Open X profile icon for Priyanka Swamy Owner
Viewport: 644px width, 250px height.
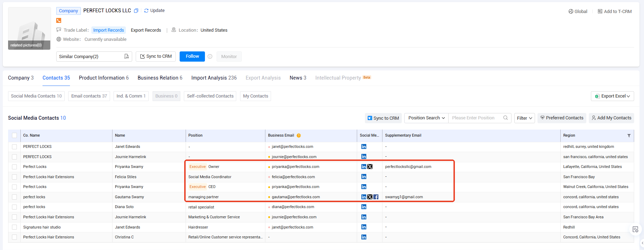[370, 167]
